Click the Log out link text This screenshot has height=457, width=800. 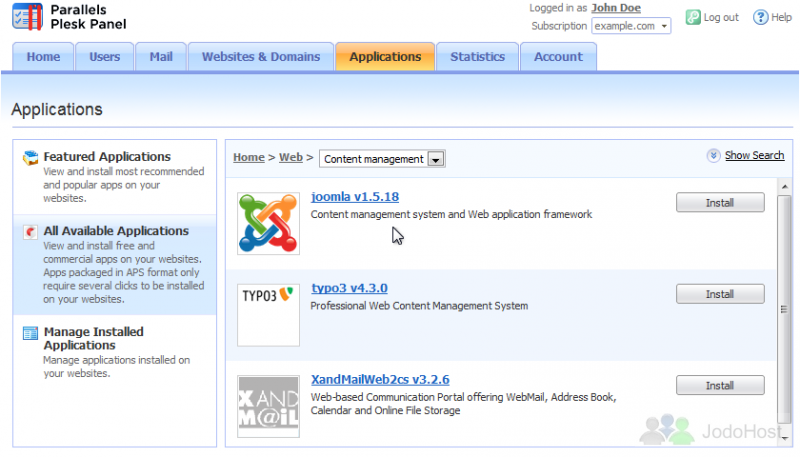[x=721, y=17]
